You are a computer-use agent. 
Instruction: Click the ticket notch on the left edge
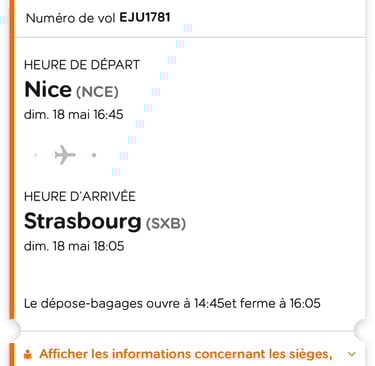pos(15,330)
